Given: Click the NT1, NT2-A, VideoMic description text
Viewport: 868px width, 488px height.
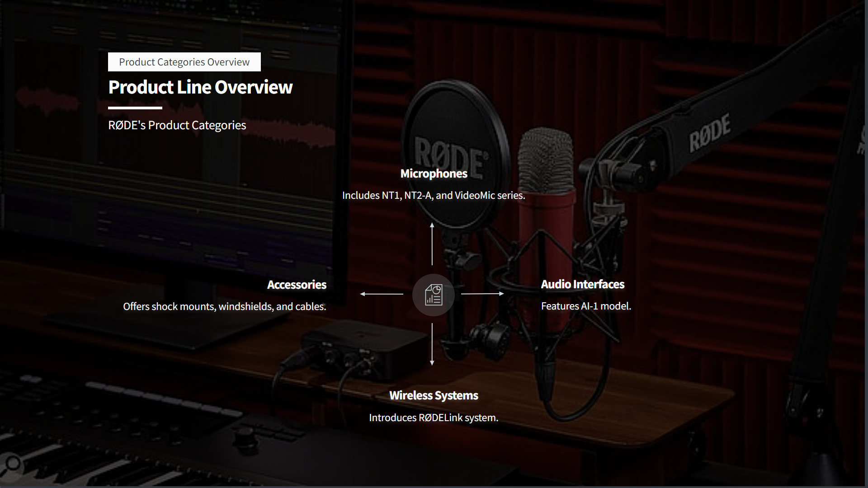Looking at the screenshot, I should point(433,196).
